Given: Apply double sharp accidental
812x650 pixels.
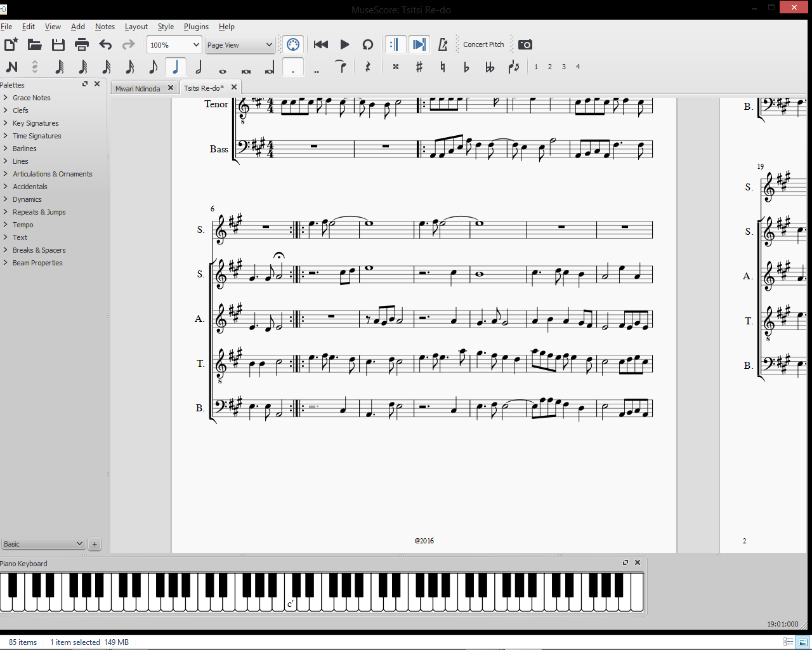Looking at the screenshot, I should point(396,67).
